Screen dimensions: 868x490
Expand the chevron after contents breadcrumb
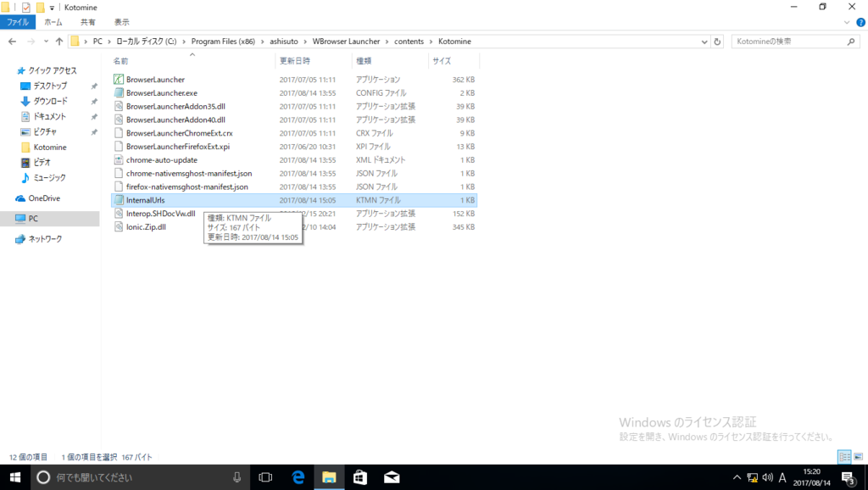click(x=431, y=42)
